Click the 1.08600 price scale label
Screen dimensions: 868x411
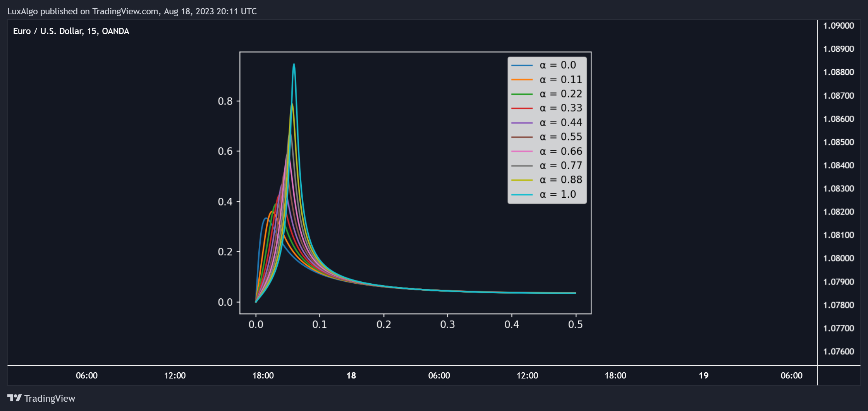[839, 119]
